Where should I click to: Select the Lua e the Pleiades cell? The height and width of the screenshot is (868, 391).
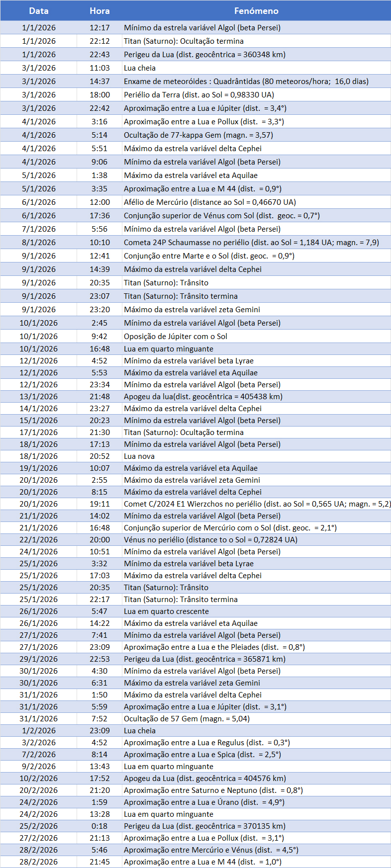214,647
